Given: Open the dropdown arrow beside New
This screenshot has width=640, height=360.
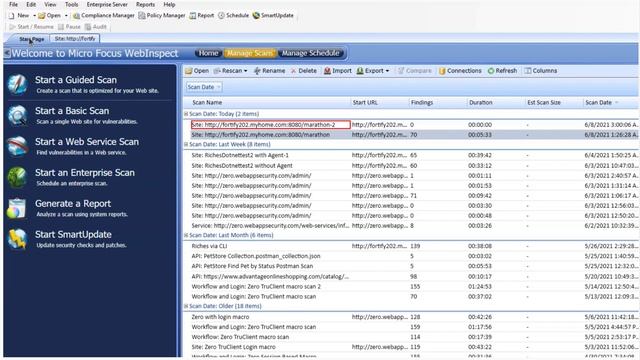Looking at the screenshot, I should coord(35,16).
